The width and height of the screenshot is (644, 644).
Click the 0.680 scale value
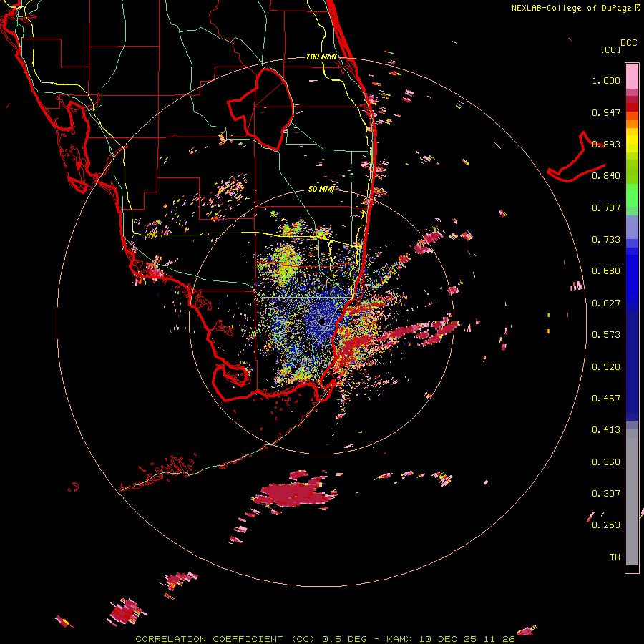point(606,271)
